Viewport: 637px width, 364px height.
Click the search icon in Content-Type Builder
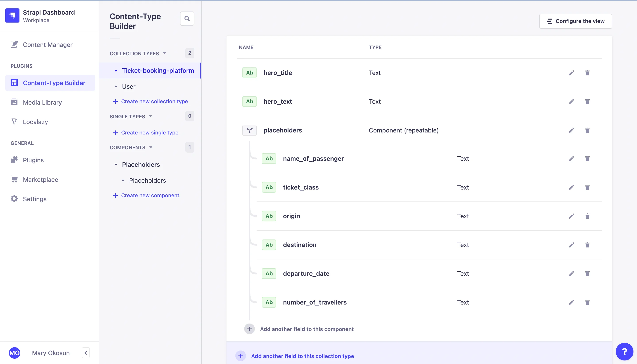[187, 19]
